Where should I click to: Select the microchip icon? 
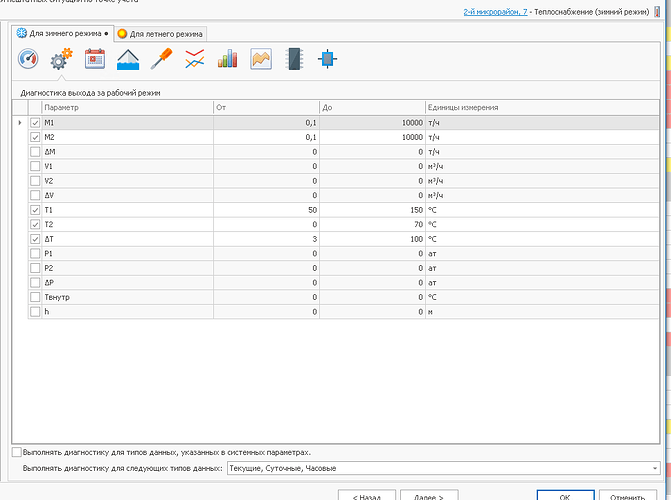293,60
